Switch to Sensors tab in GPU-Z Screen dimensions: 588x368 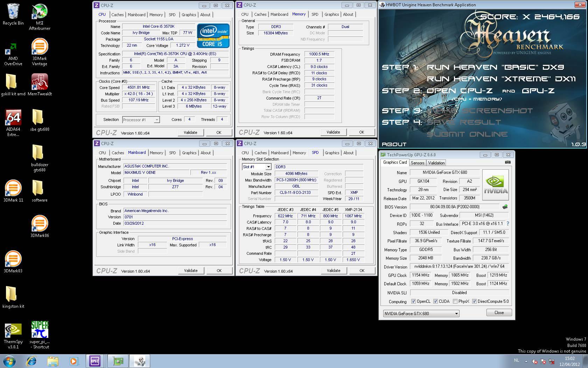pos(417,163)
